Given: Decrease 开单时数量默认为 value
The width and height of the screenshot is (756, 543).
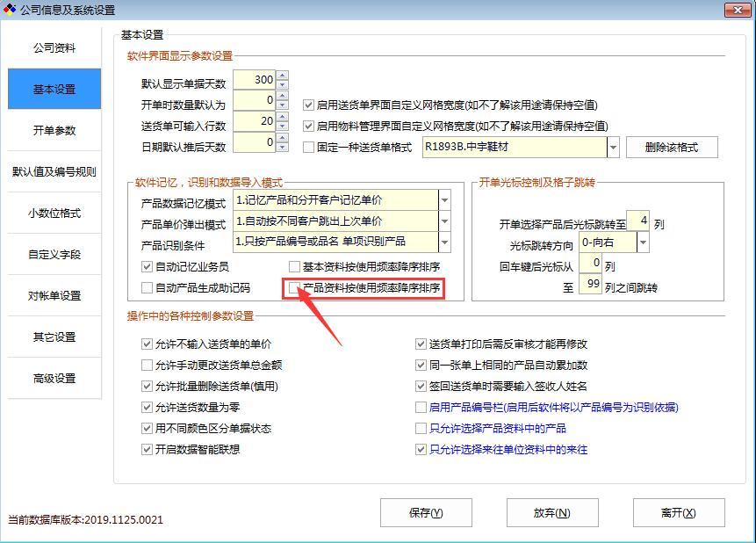Looking at the screenshot, I should [283, 105].
